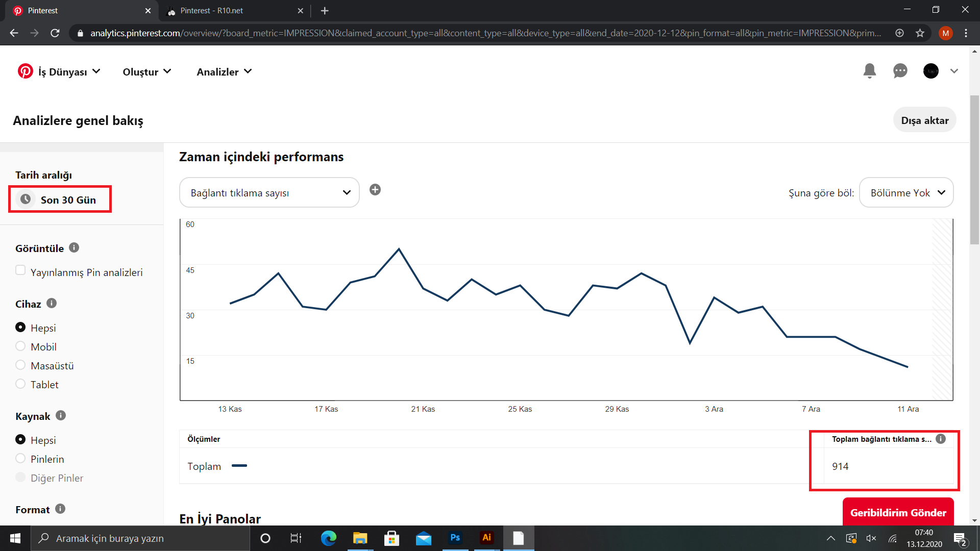Click the Wi-Fi network tray icon
Viewport: 980px width, 551px height.
click(x=893, y=538)
